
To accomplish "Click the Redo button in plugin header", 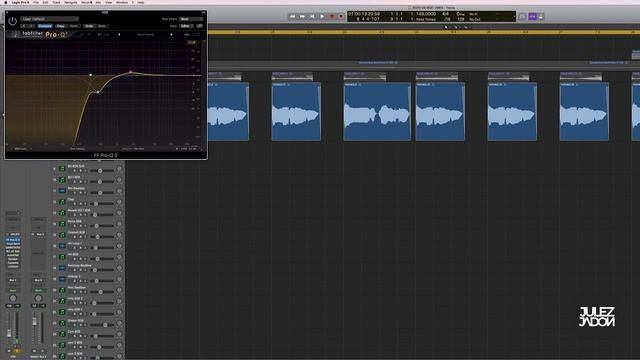I will [x=102, y=26].
